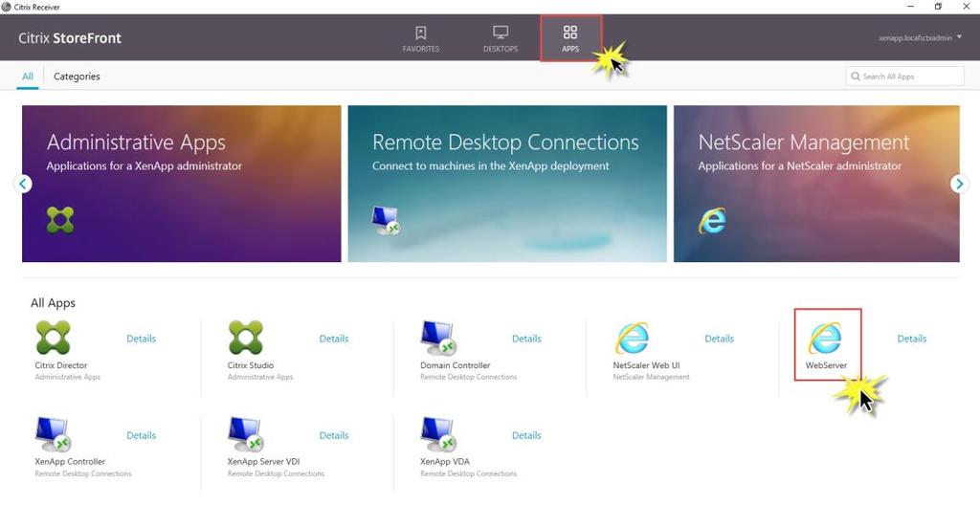This screenshot has width=980, height=527.
Task: View Details for XenApp Controller
Action: 142,435
